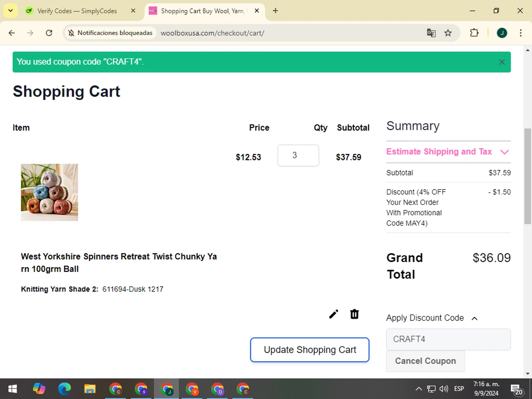The height and width of the screenshot is (399, 532).
Task: Open the translate page icon
Action: tap(431, 33)
